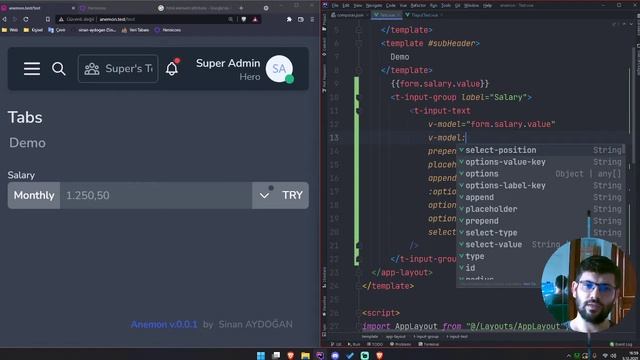Open the Çeviri bookmark
This screenshot has height=360, width=640.
coord(57,30)
